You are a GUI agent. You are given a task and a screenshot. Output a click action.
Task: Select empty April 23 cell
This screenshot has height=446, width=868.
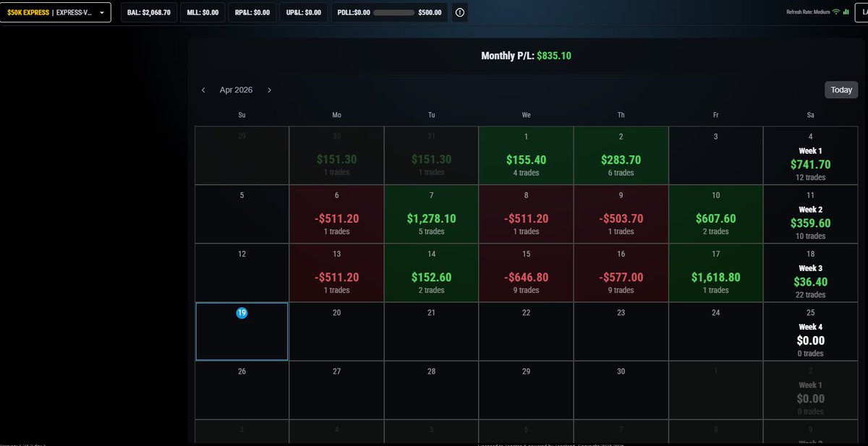[x=621, y=331]
